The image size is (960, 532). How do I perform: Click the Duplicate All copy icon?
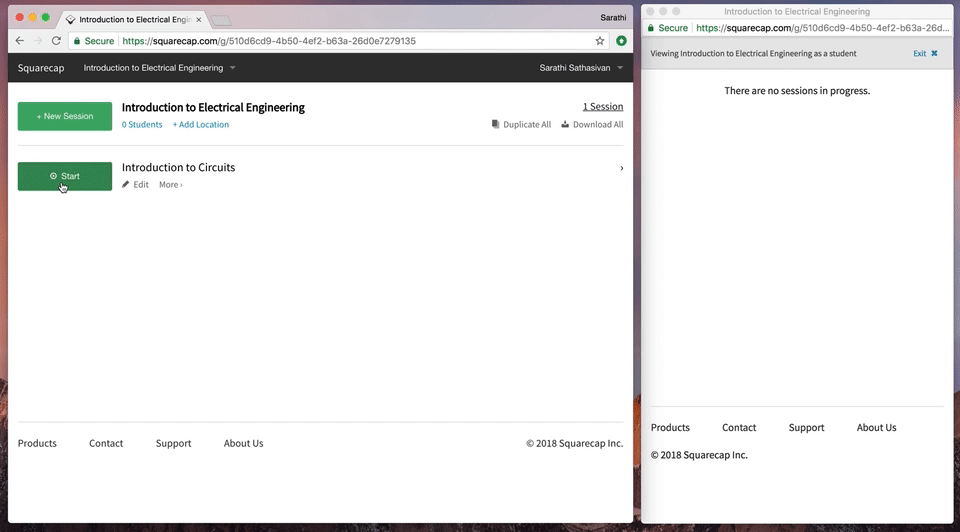(x=495, y=124)
